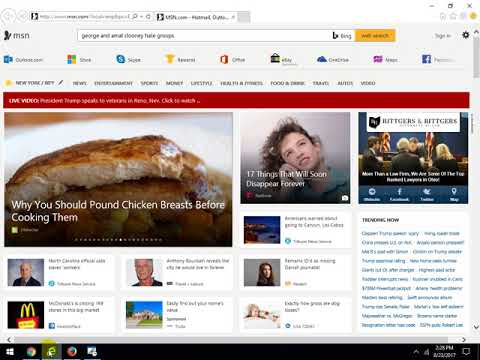Open the Anthony Bourdain article

pyautogui.click(x=178, y=272)
